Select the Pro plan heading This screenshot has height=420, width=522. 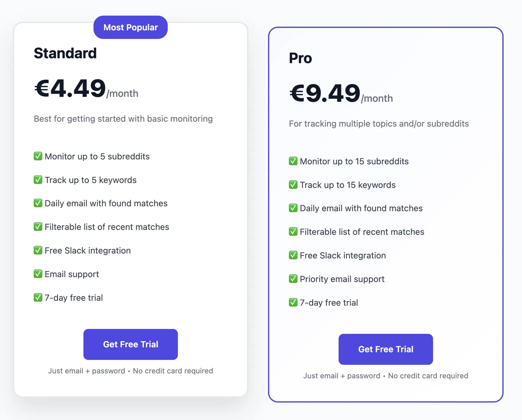pos(300,58)
